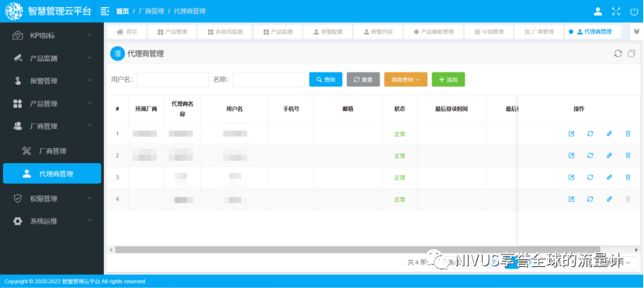
Task: Click reset/refresh icon in row 1
Action: (590, 134)
